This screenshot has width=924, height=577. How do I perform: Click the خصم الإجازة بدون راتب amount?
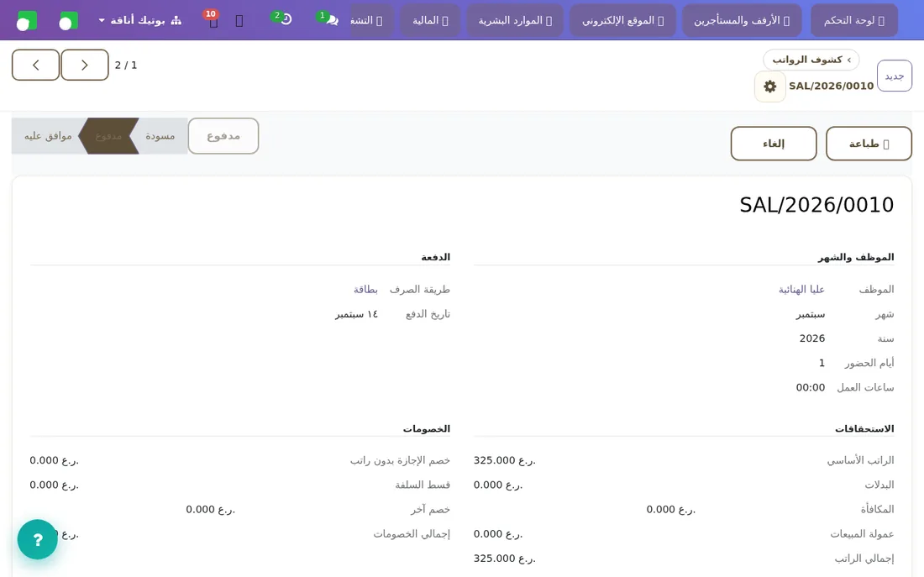click(55, 460)
